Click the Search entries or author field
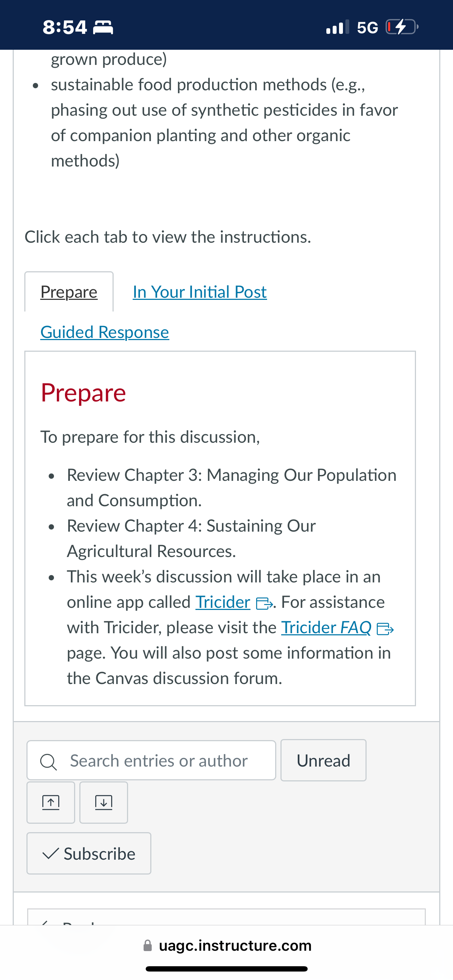The height and width of the screenshot is (980, 453). click(151, 760)
